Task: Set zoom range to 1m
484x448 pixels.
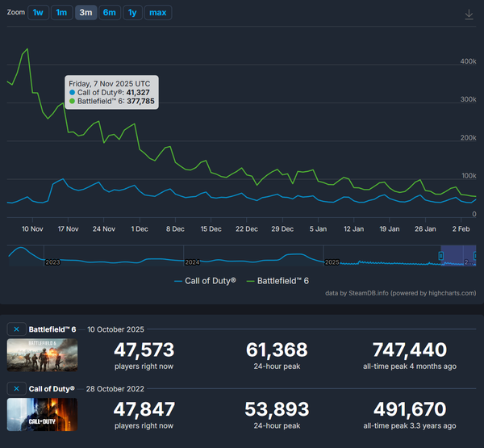Action: 61,13
